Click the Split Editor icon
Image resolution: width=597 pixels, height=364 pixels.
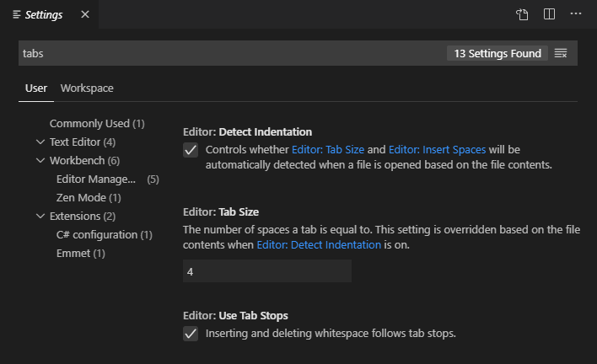[549, 14]
